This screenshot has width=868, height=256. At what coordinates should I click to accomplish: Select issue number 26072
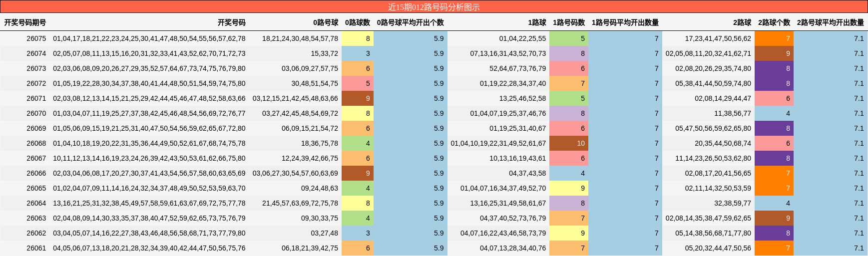[x=36, y=83]
